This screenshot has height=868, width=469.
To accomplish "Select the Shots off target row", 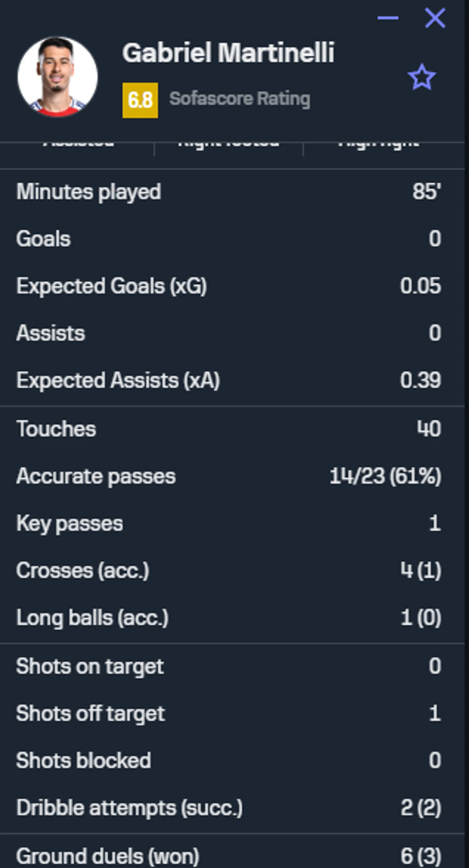I will pos(229,713).
